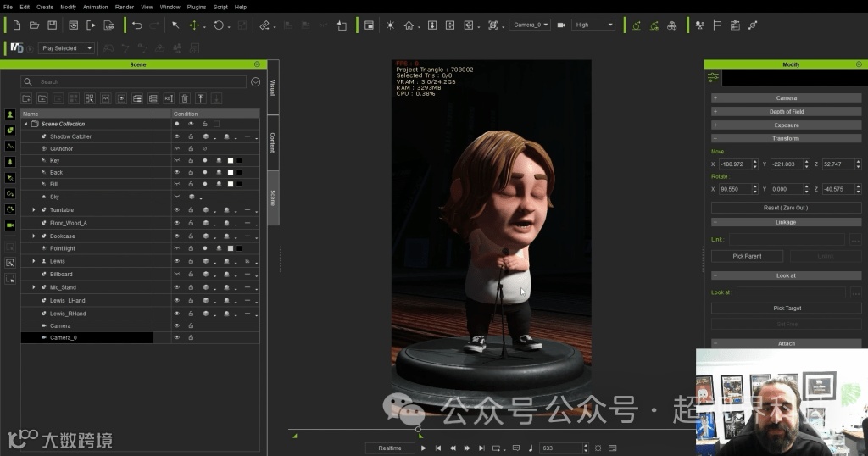Save the project with the floppy disk icon
This screenshot has height=456, width=868.
point(52,25)
